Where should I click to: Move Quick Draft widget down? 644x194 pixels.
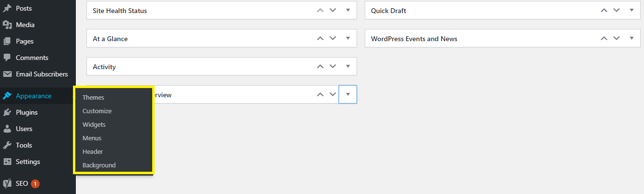point(616,10)
